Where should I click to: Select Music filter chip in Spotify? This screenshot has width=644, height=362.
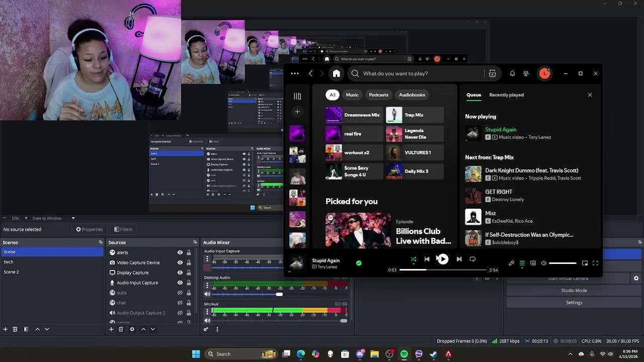352,95
